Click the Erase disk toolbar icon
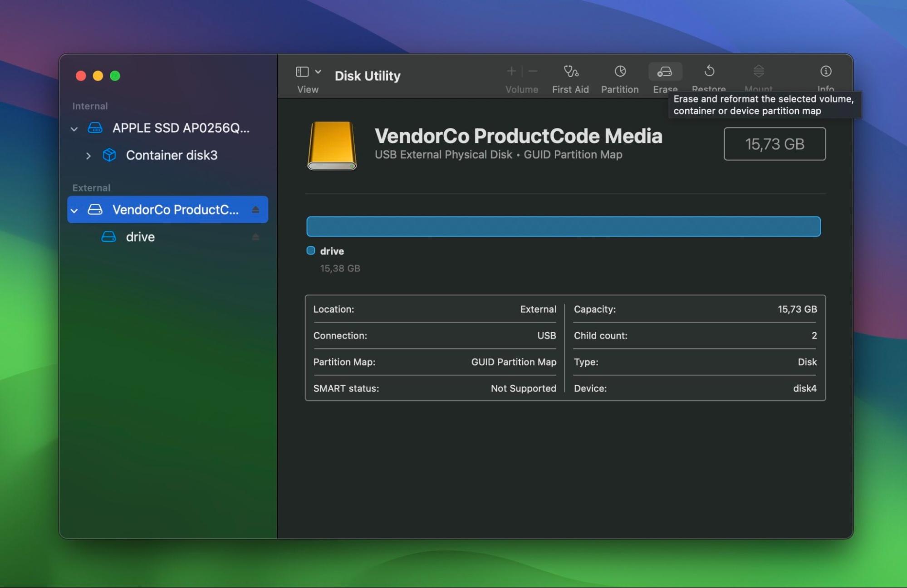 tap(665, 71)
